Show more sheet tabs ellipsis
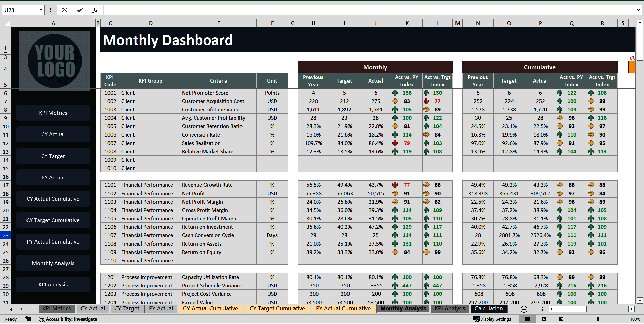 pyautogui.click(x=32, y=309)
